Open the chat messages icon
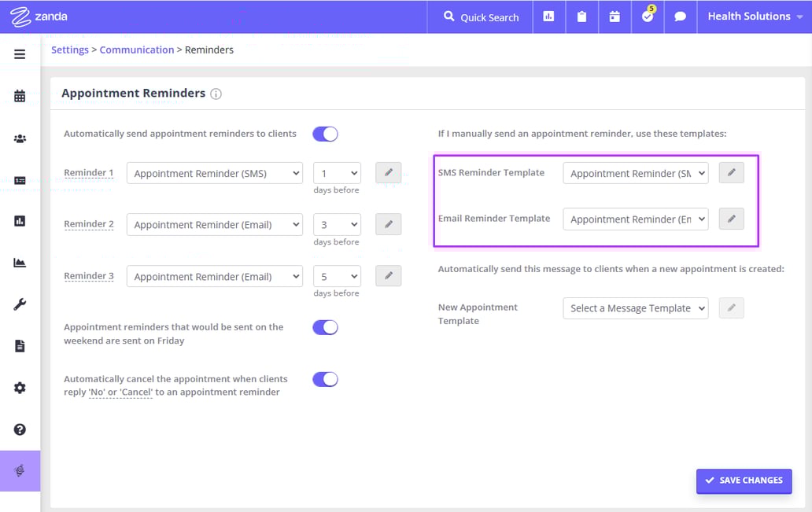The image size is (812, 512). click(x=679, y=17)
